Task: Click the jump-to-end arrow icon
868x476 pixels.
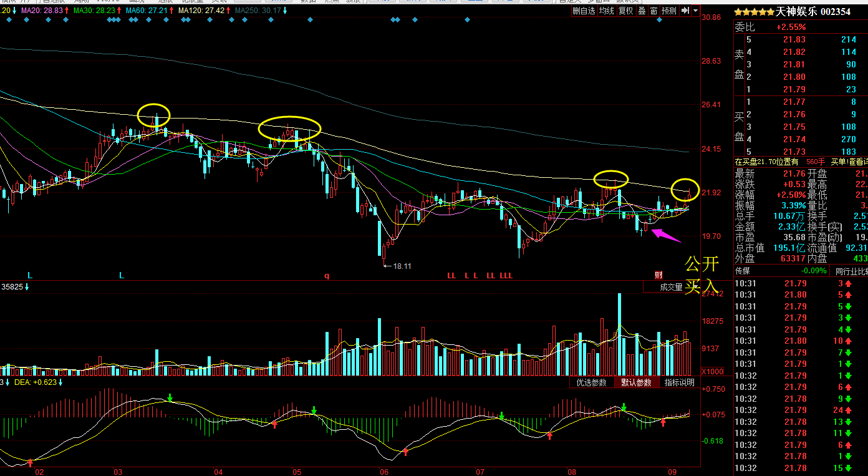Action: pos(685,11)
